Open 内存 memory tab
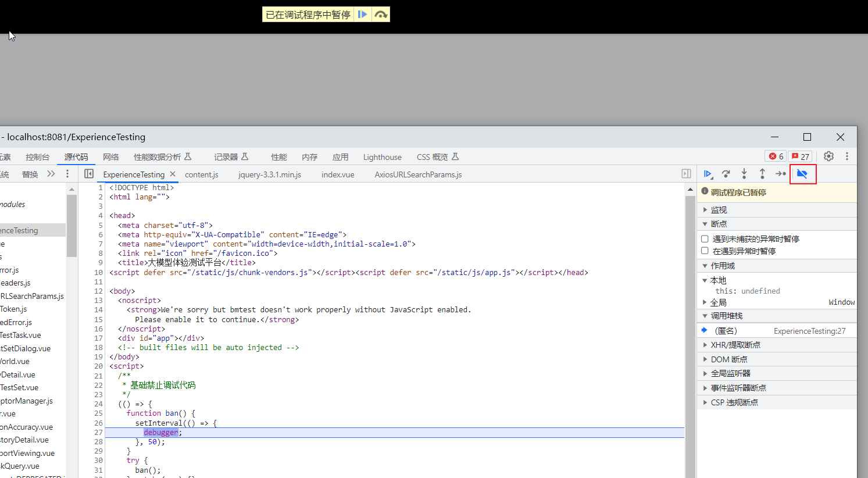This screenshot has width=868, height=478. pos(309,157)
